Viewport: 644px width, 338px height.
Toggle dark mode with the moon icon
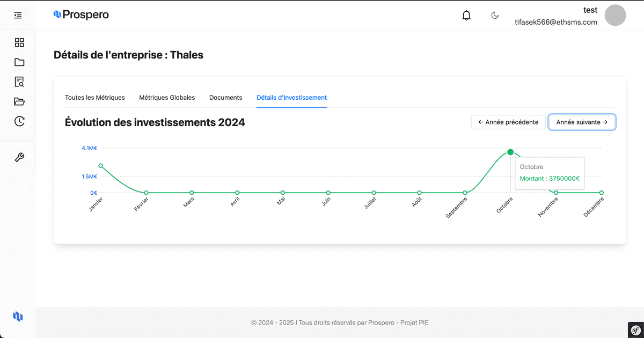tap(495, 16)
